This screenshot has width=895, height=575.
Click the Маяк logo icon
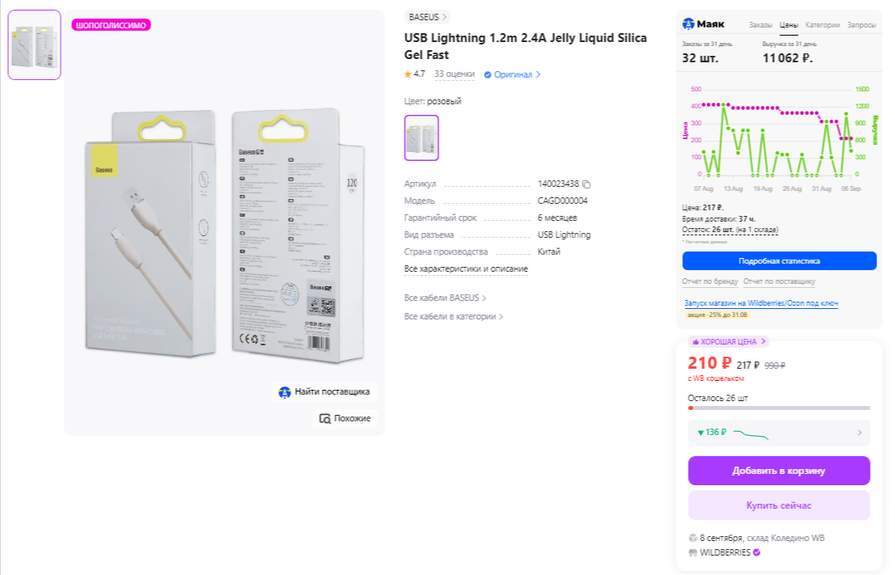point(688,24)
